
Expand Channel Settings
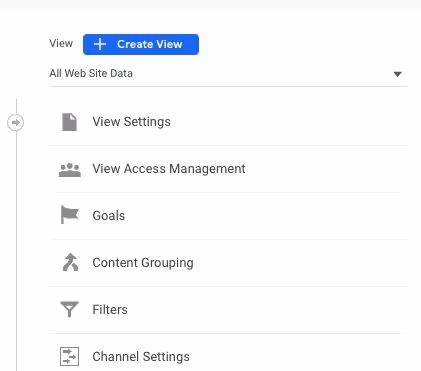point(141,357)
